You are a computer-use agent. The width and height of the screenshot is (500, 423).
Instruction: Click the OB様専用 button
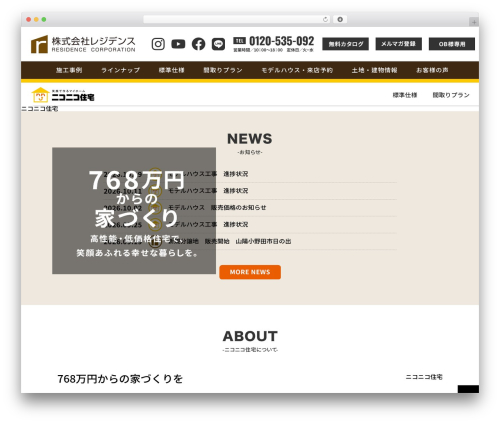pos(452,44)
